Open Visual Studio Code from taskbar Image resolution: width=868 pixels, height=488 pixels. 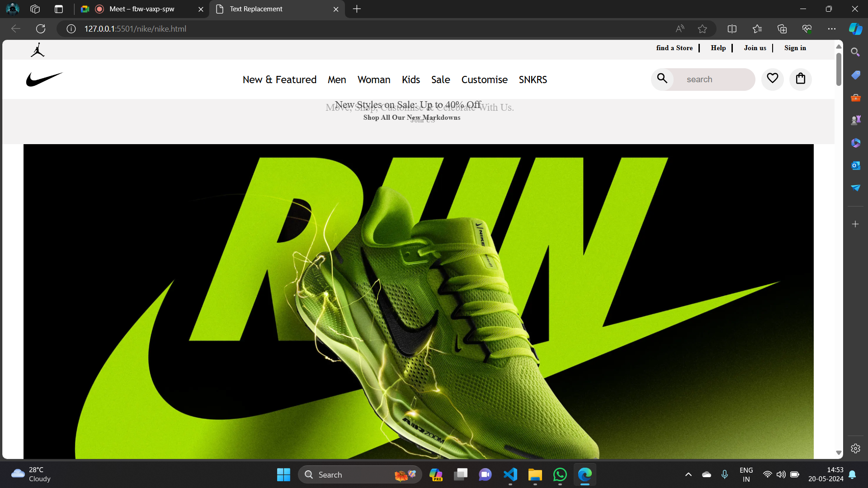510,474
